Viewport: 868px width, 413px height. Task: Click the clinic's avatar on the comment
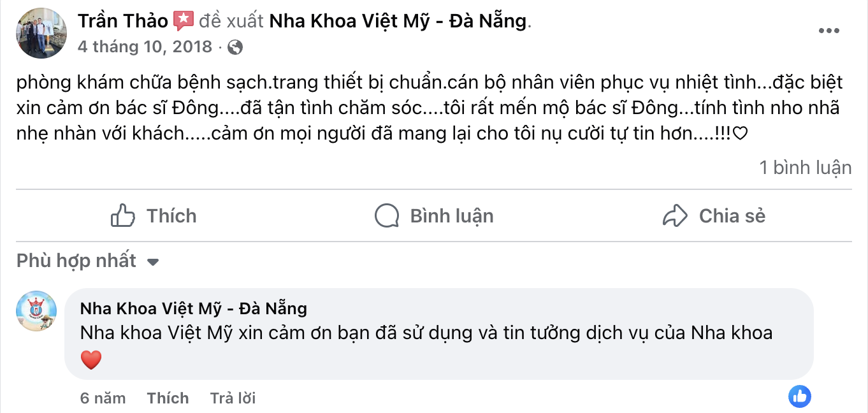[36, 310]
